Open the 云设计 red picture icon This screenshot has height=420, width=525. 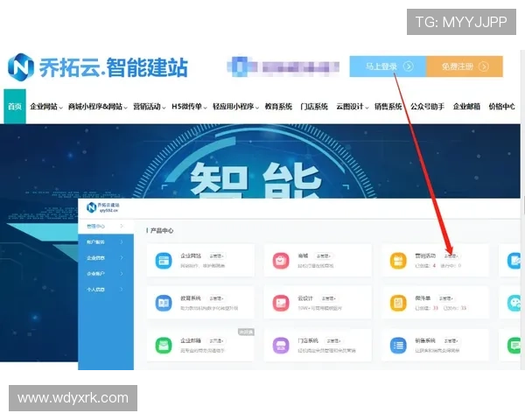tap(281, 303)
